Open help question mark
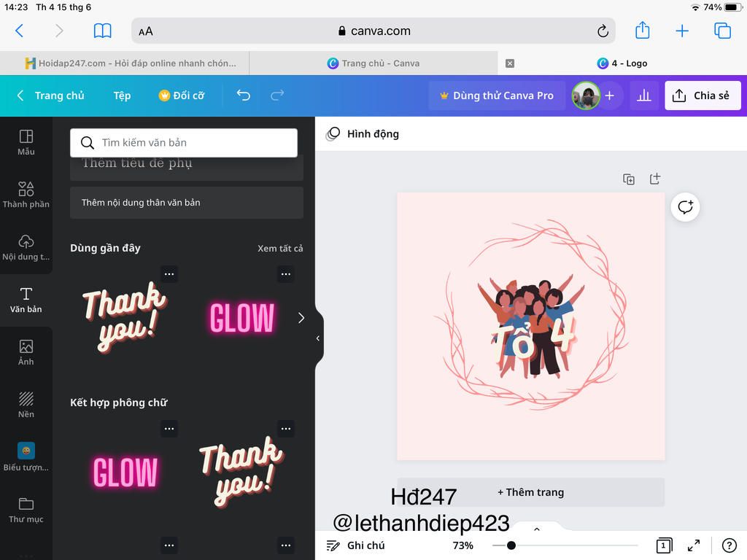747x560 pixels. click(729, 545)
